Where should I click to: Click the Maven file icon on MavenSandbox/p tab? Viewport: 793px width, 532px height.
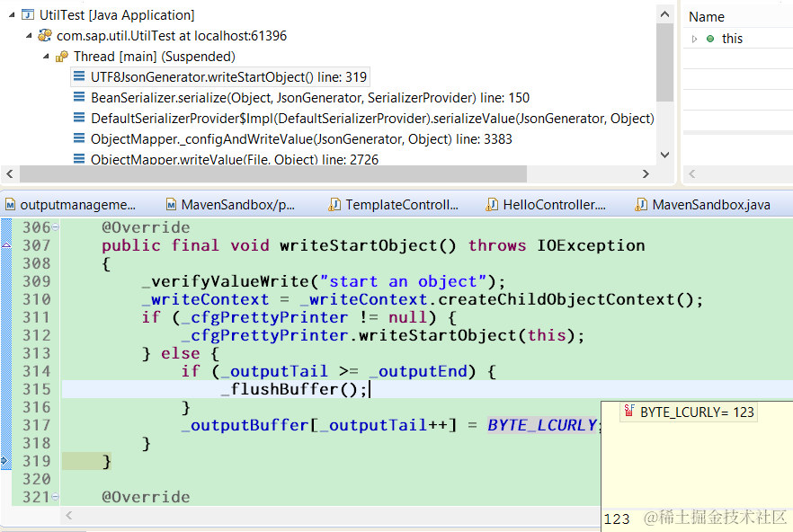click(x=172, y=205)
